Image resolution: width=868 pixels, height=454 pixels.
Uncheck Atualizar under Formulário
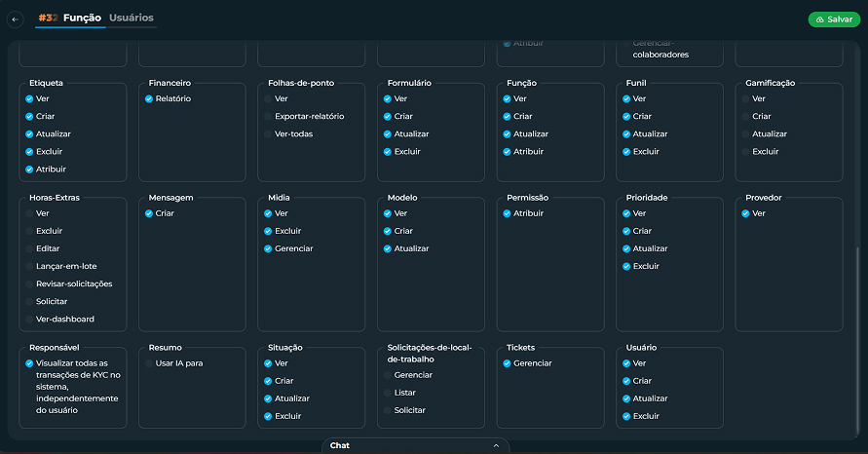pyautogui.click(x=388, y=134)
